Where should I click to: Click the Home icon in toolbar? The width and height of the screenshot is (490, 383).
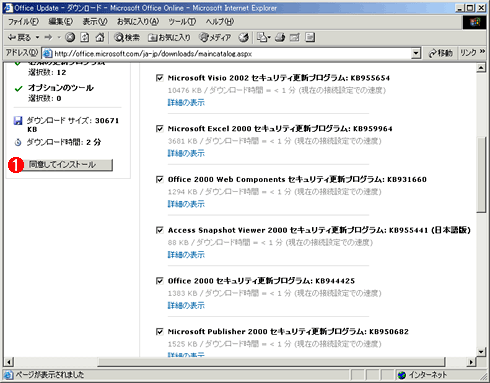100,37
